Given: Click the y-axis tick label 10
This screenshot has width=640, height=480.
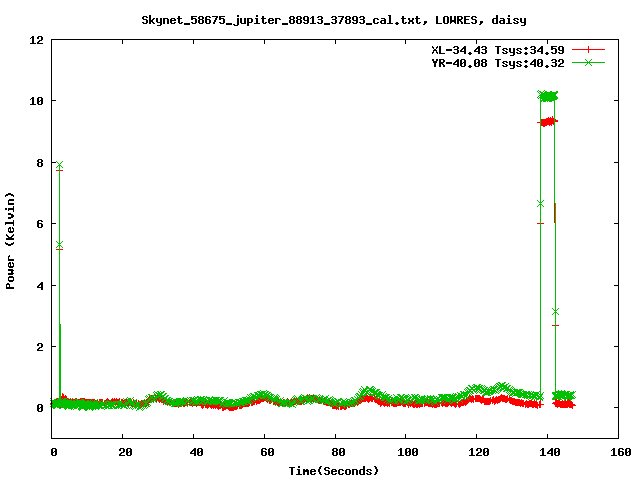Looking at the screenshot, I should tap(36, 101).
